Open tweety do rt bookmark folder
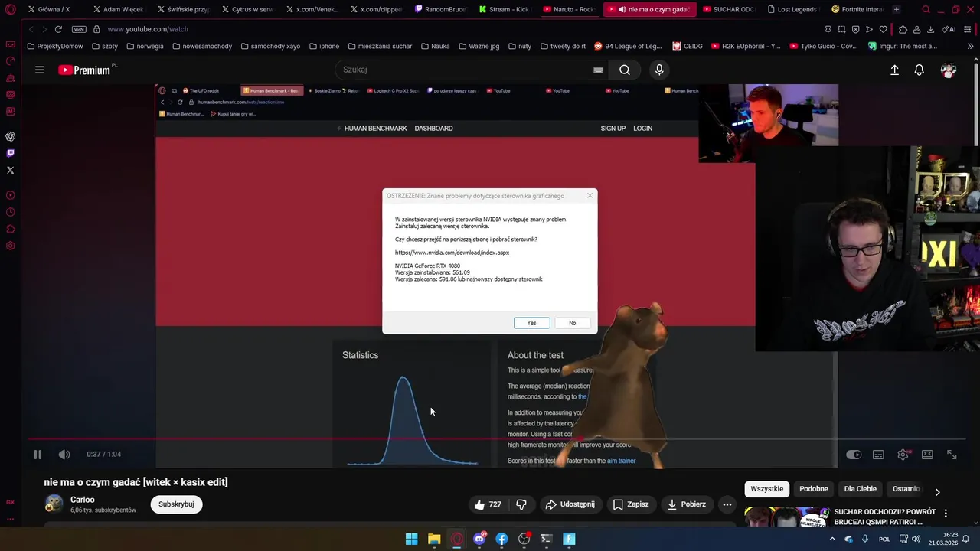Screen dimensions: 980x551 pyautogui.click(x=563, y=46)
